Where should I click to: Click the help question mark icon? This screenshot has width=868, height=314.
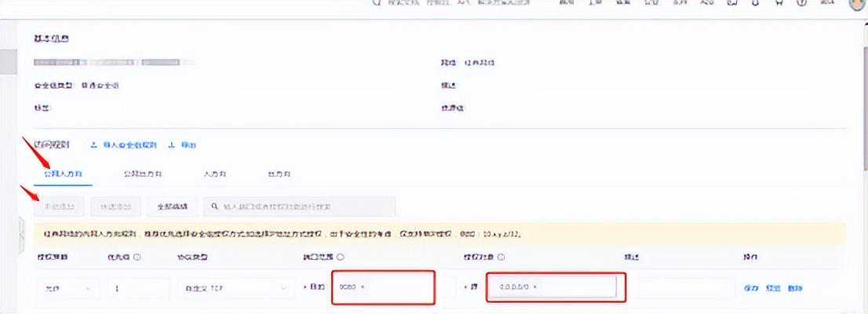[802, 3]
